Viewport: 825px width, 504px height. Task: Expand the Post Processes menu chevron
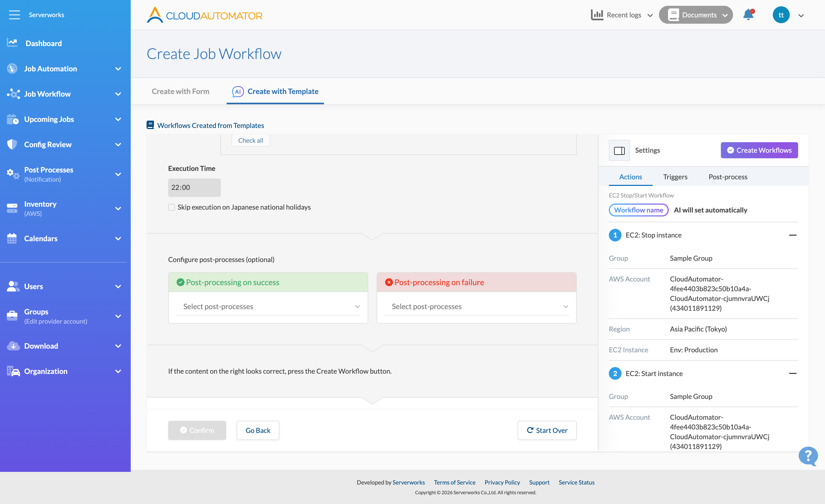pyautogui.click(x=118, y=174)
